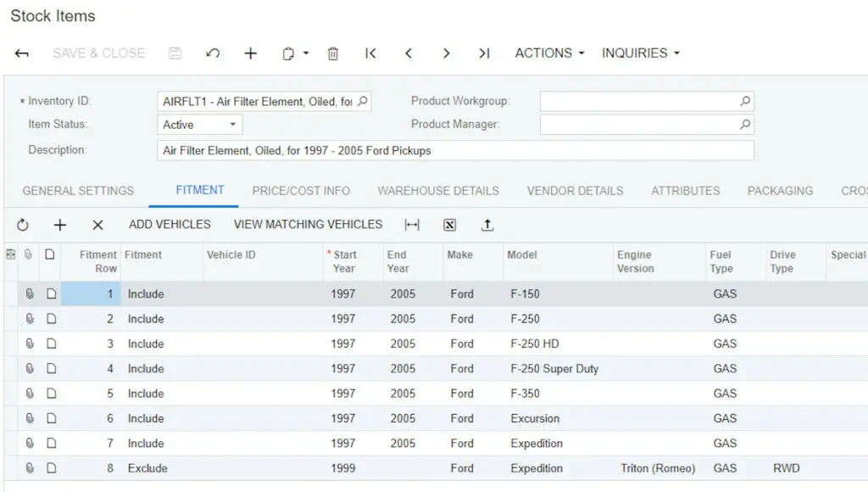Image resolution: width=868 pixels, height=492 pixels.
Task: Open the ACTIONS menu
Action: point(547,53)
